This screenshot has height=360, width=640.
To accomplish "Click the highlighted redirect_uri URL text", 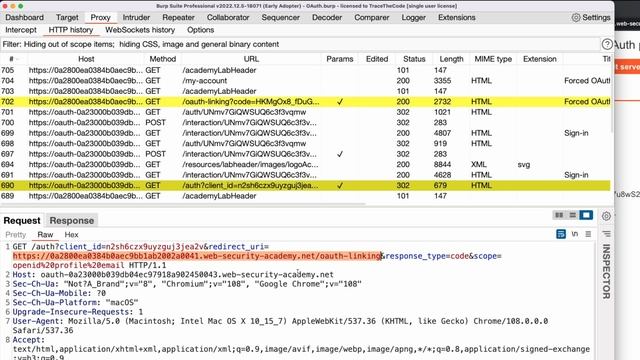I will [197, 256].
